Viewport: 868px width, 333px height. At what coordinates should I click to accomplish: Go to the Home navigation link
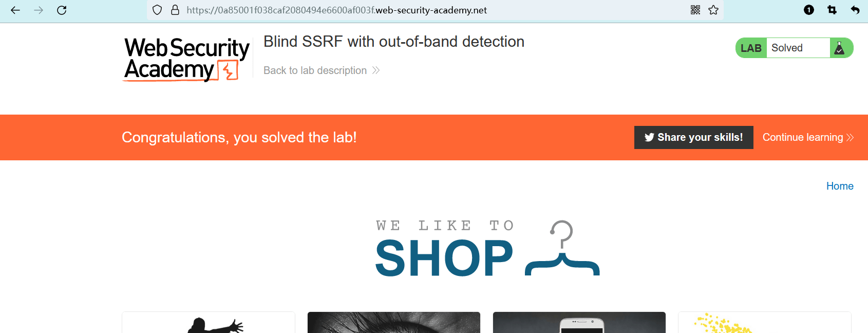[x=840, y=187]
